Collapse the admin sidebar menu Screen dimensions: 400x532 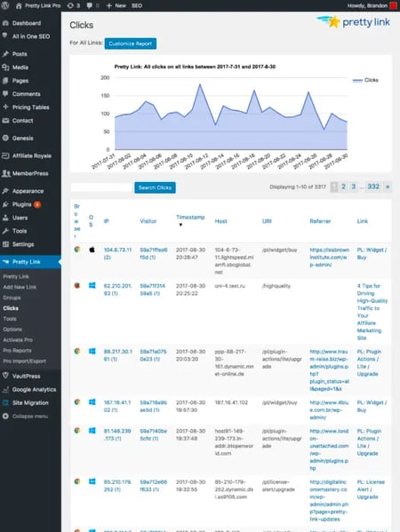point(25,417)
